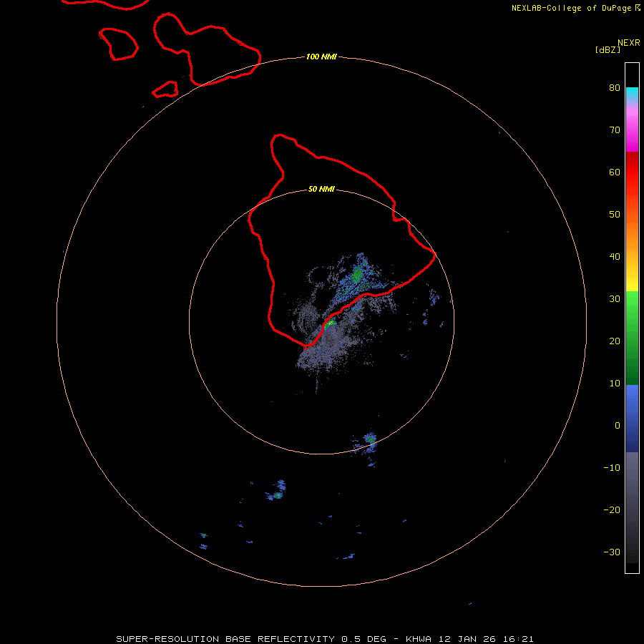
Task: Click the 0 value on the dBZ scale
Action: click(x=618, y=426)
